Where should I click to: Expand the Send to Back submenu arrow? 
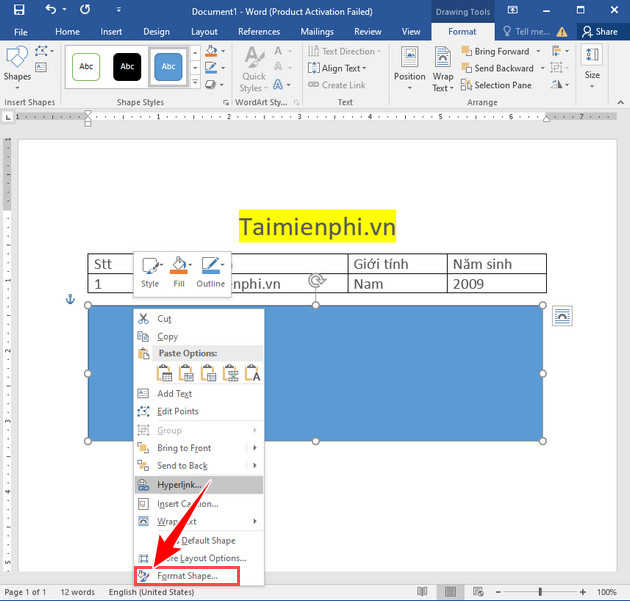255,465
